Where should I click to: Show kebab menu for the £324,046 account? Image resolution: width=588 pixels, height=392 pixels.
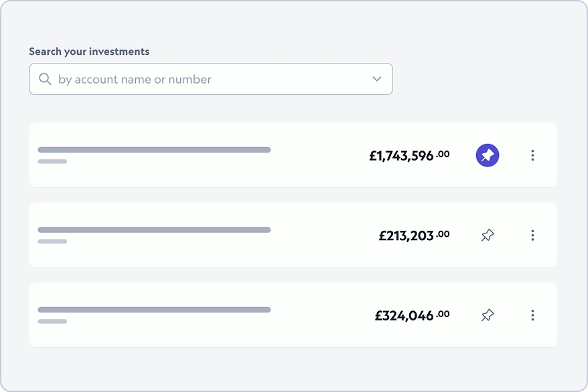click(532, 315)
